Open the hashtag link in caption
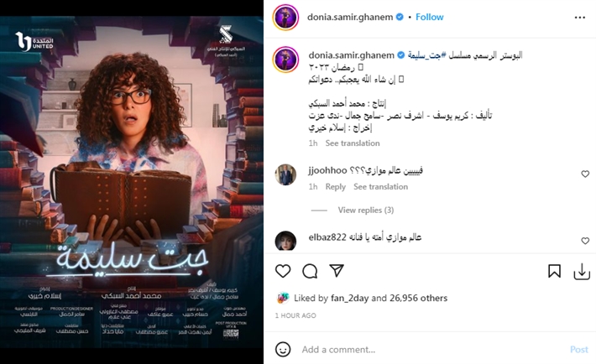Image resolution: width=596 pixels, height=364 pixels. (x=424, y=55)
